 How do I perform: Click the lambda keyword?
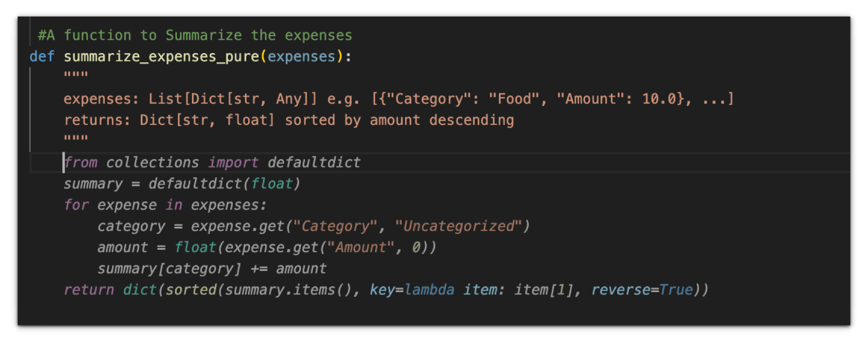[429, 290]
